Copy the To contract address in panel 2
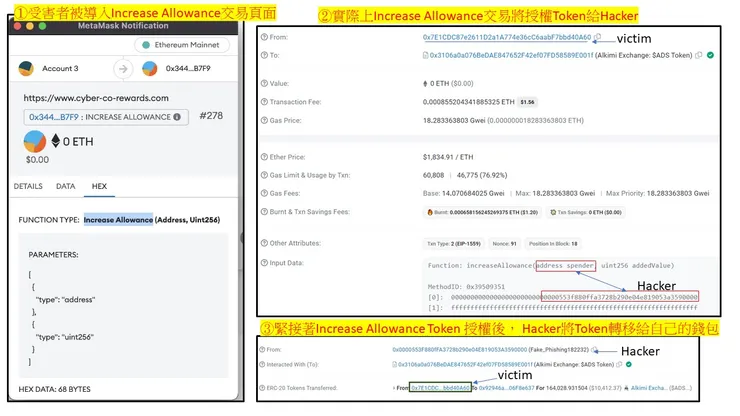 pos(698,55)
